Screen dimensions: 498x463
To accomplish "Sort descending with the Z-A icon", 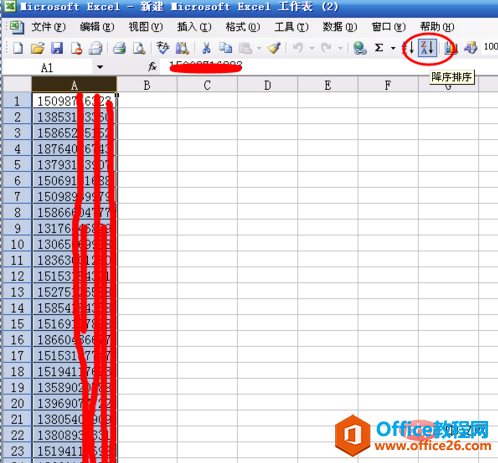I will (x=427, y=48).
